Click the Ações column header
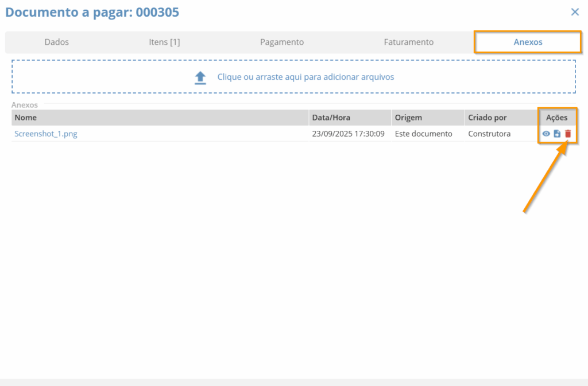The height and width of the screenshot is (386, 588). pyautogui.click(x=556, y=118)
